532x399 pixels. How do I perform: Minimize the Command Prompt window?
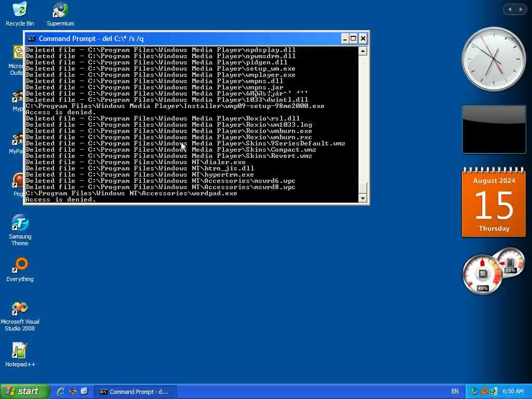(344, 38)
